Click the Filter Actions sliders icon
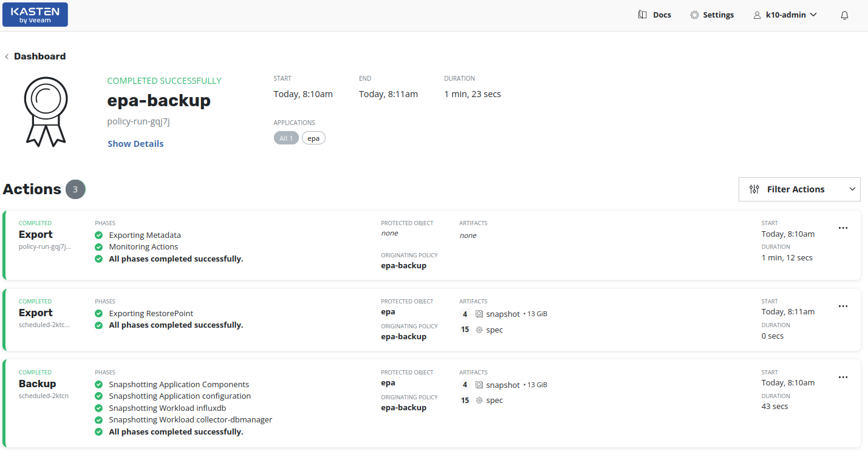Viewport: 868px width, 457px height. 754,189
